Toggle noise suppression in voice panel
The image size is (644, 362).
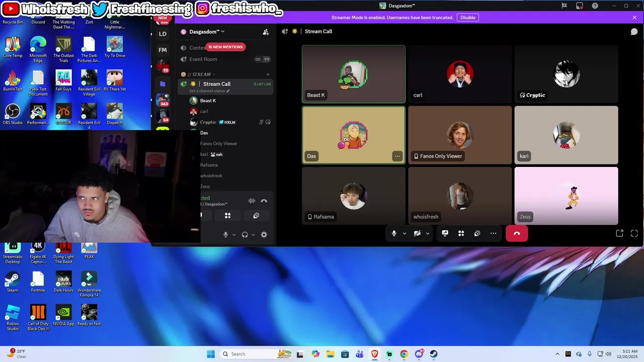point(252,201)
